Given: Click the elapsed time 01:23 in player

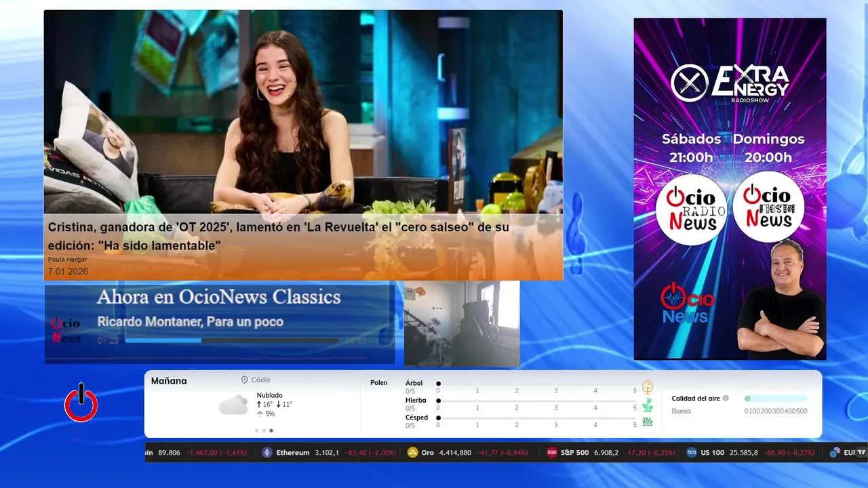Looking at the screenshot, I should click(x=107, y=340).
